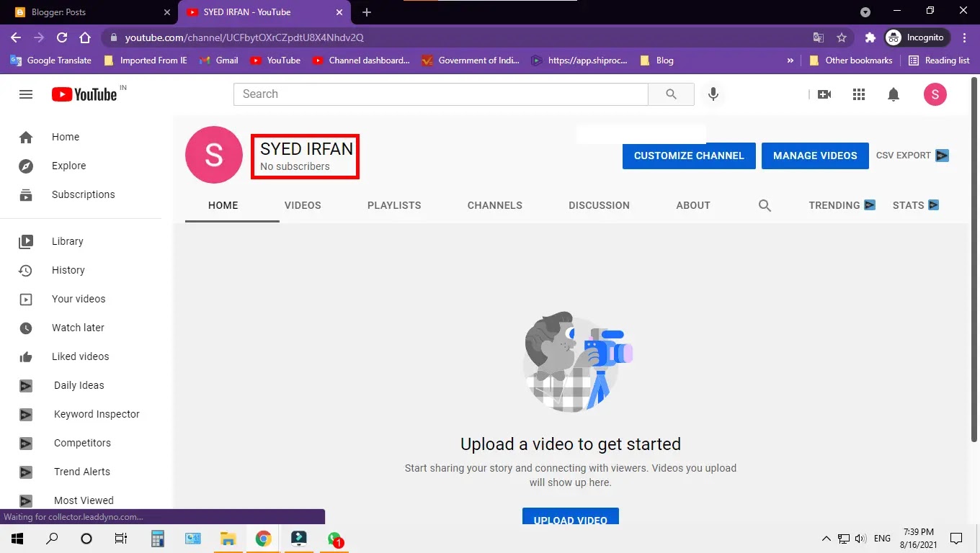980x553 pixels.
Task: Switch to the PLAYLISTS tab
Action: click(394, 205)
